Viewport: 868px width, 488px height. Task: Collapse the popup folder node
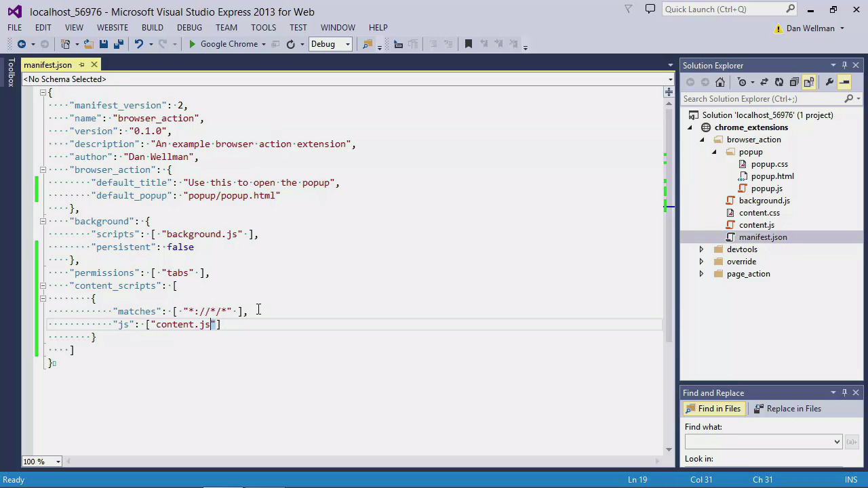pos(714,152)
